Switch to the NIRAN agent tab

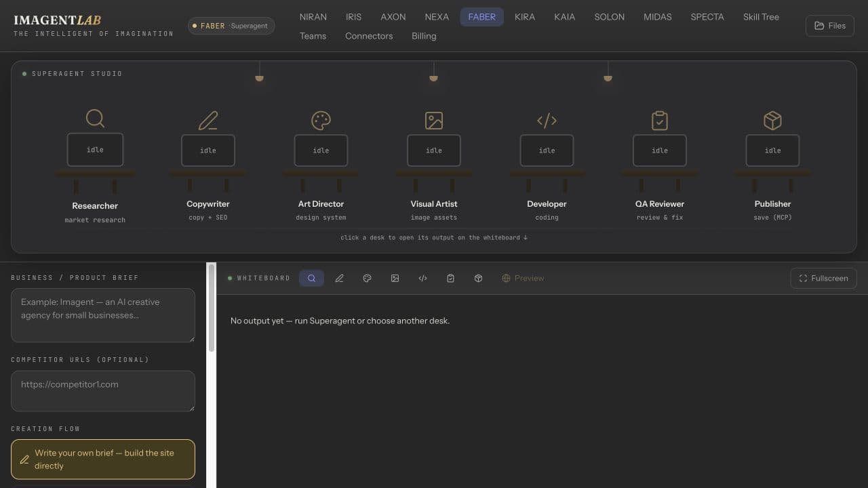point(313,17)
